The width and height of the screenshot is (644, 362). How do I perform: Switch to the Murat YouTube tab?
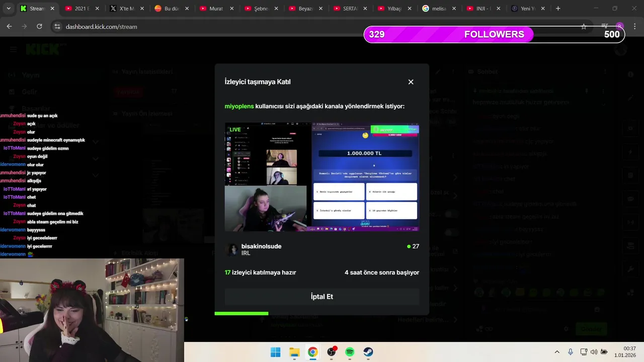216,9
